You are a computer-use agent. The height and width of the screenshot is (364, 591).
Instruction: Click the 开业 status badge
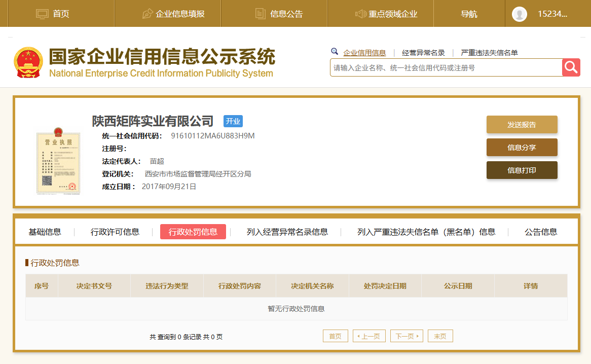pos(233,121)
